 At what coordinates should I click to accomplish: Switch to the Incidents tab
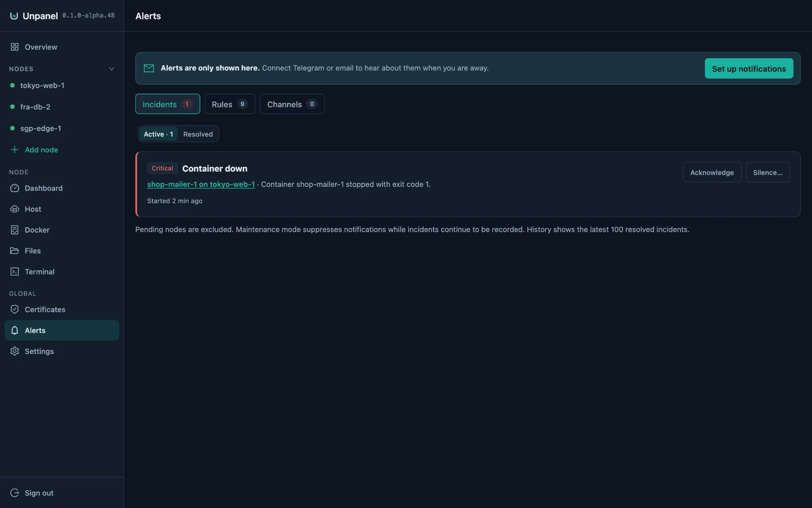pyautogui.click(x=167, y=104)
